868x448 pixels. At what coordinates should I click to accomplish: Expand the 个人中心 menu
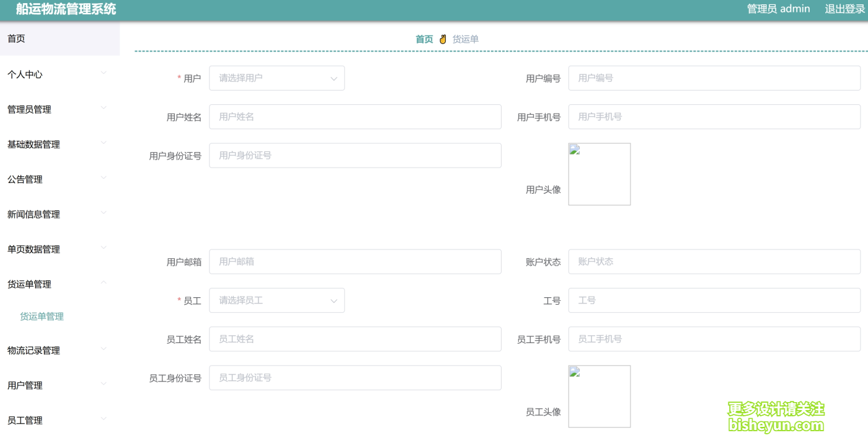[x=60, y=74]
